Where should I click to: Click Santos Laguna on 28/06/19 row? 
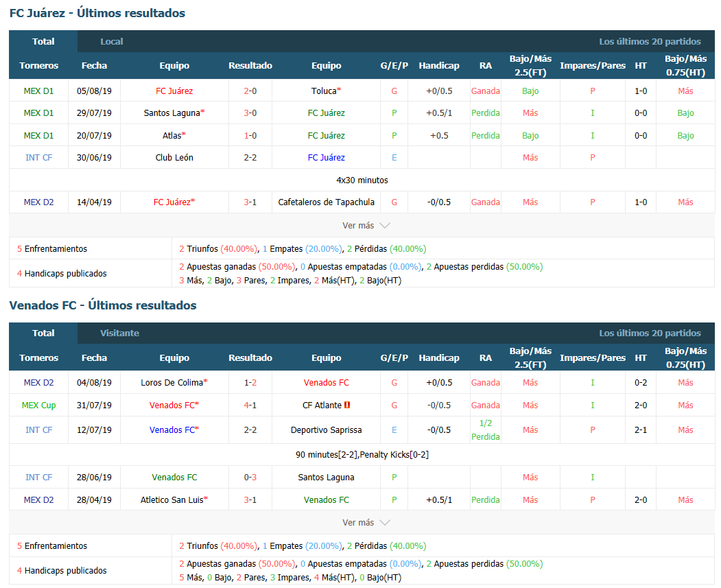click(326, 478)
